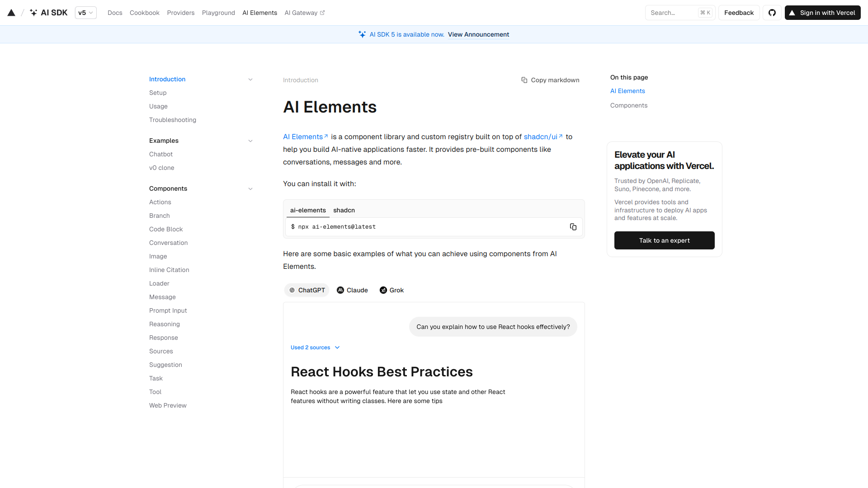This screenshot has width=868, height=488.
Task: Click the Search input field
Action: [674, 13]
